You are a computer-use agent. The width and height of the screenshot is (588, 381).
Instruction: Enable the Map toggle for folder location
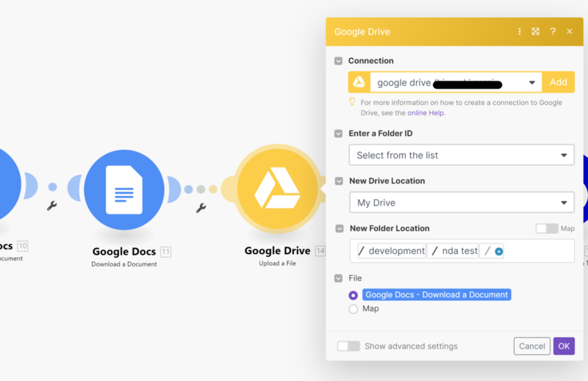547,228
